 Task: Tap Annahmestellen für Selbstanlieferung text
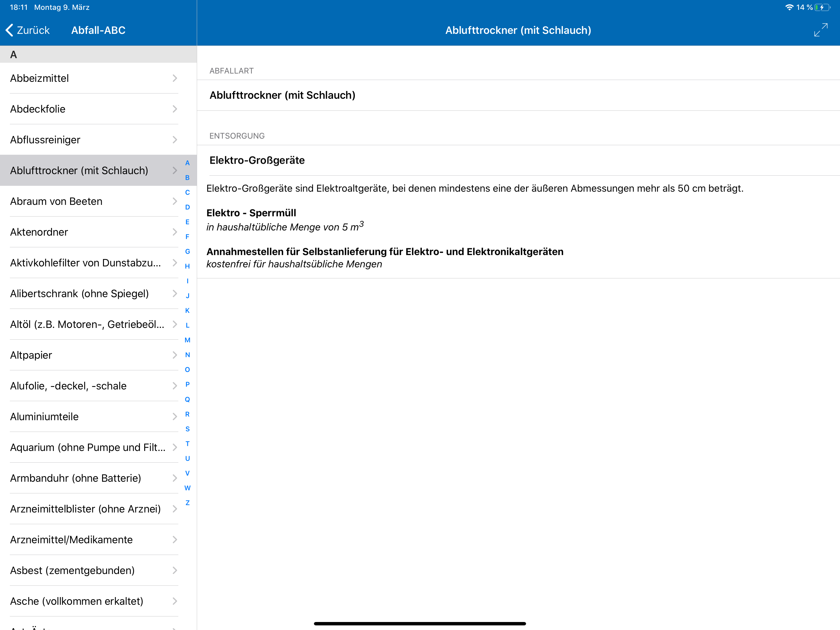(x=385, y=252)
